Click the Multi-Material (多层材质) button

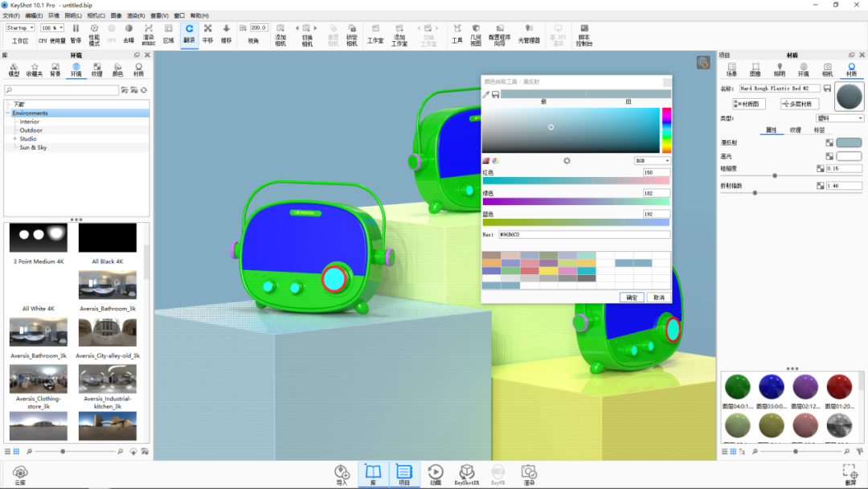click(x=800, y=104)
